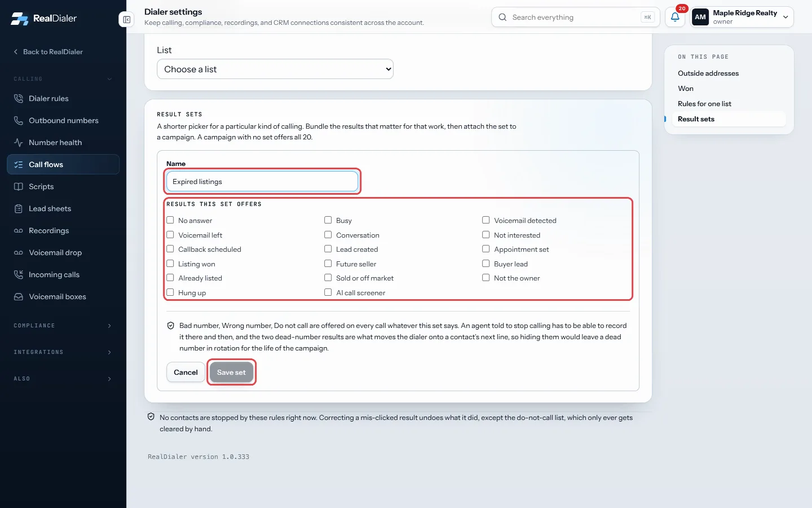Click the Number health pulse icon

tap(19, 142)
